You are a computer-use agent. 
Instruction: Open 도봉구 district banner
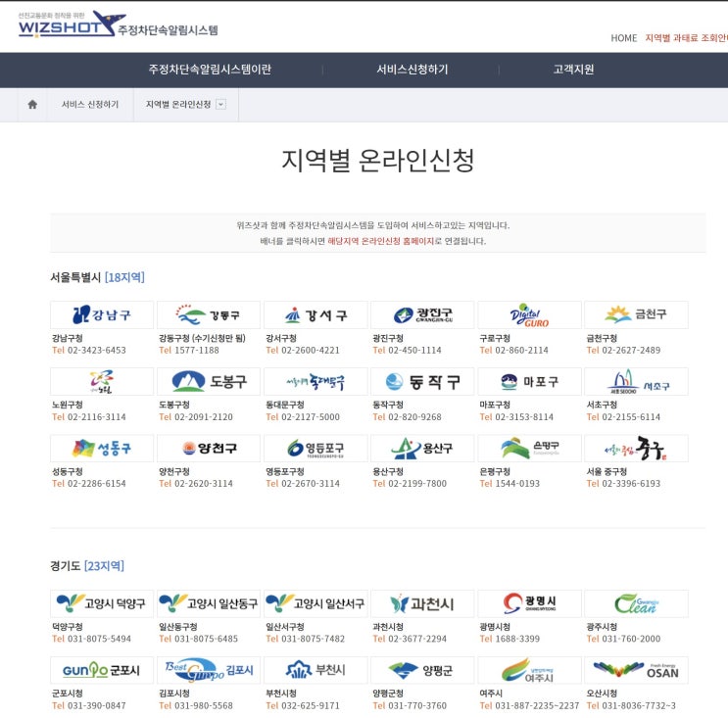[x=209, y=381]
